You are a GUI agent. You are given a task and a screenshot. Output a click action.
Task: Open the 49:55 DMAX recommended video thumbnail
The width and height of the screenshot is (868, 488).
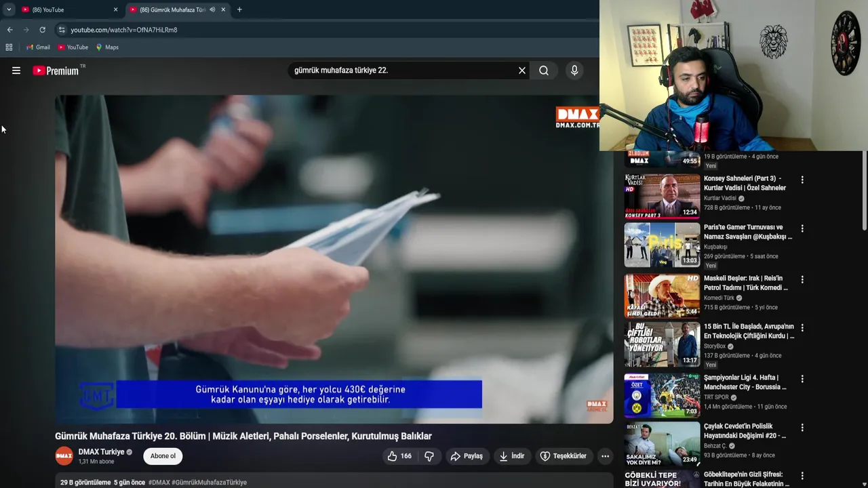coord(662,159)
